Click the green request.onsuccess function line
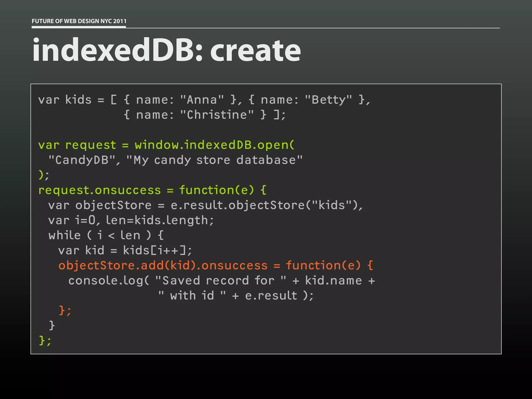Screen dimensions: 532x399 pyautogui.click(x=152, y=190)
